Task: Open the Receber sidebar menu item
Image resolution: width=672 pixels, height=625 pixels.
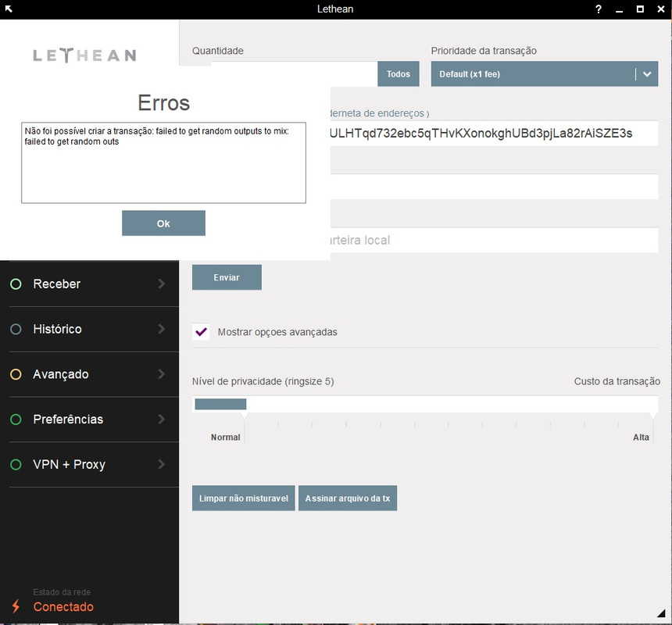Action: (x=89, y=284)
